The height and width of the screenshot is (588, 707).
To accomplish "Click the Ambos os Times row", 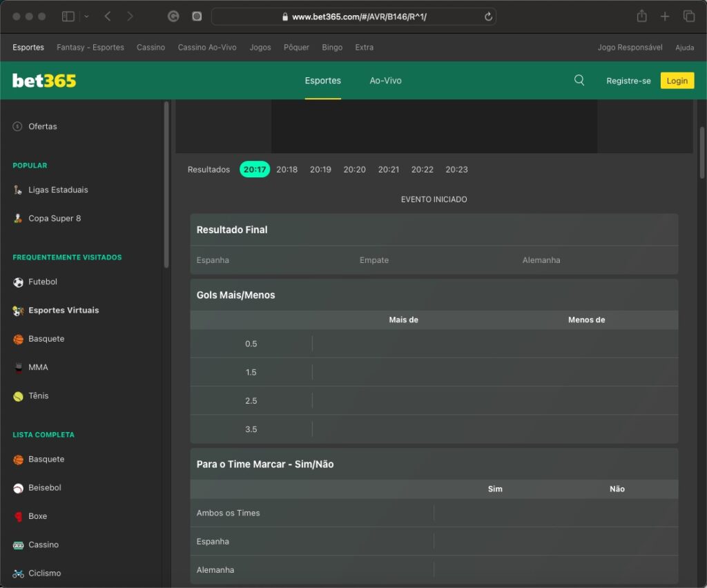I will click(434, 513).
